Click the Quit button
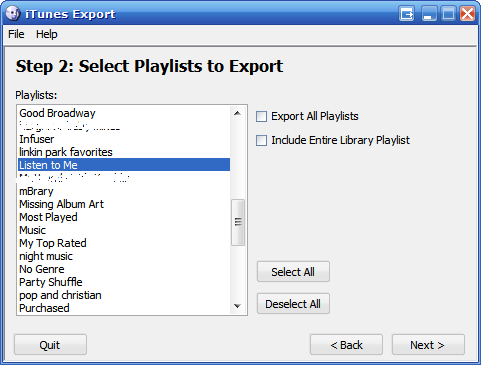 (50, 345)
